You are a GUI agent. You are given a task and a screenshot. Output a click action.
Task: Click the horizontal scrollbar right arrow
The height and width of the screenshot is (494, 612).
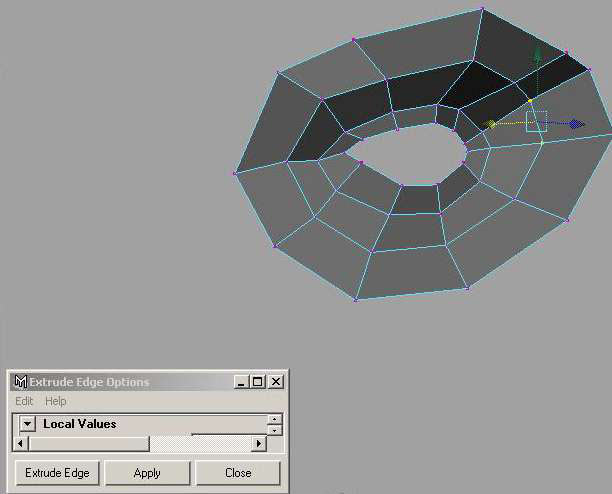click(x=259, y=443)
